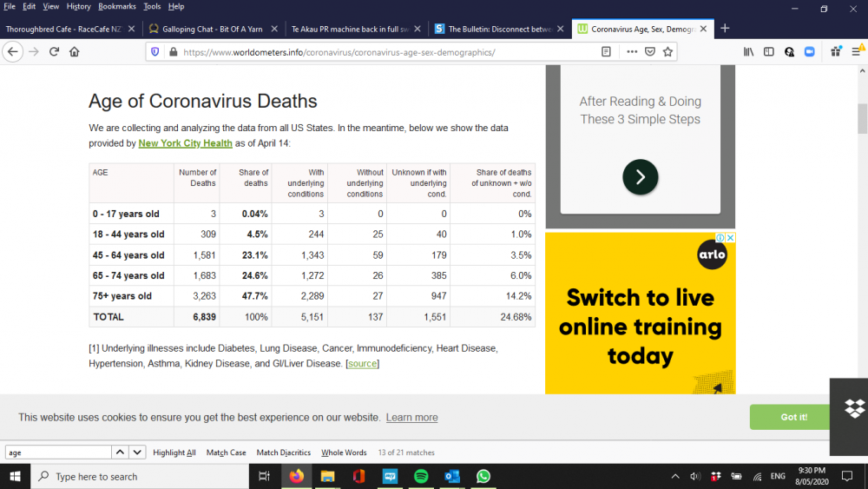Open the New York City Health link

pyautogui.click(x=185, y=143)
